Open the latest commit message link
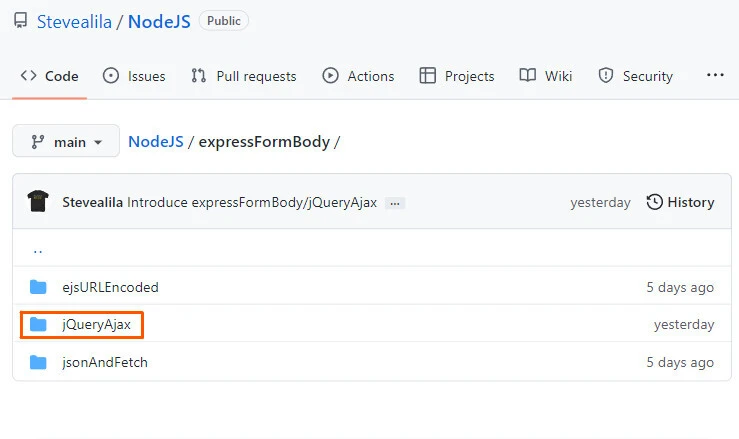This screenshot has height=439, width=739. pos(252,203)
